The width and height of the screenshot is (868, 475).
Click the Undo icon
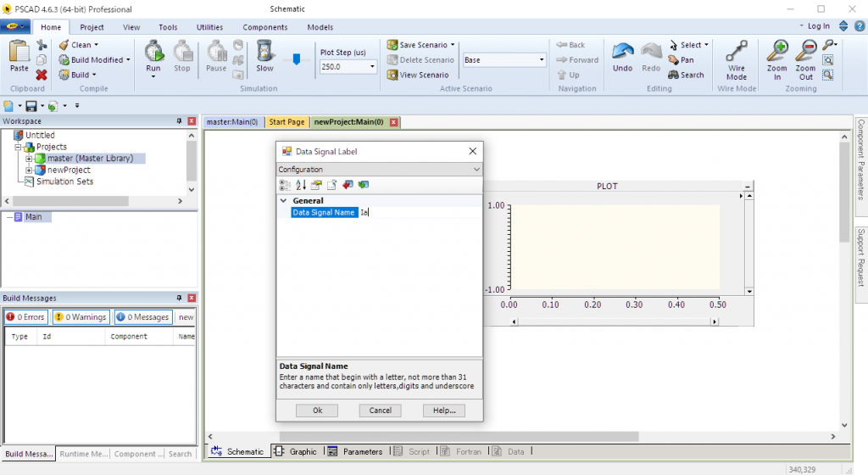[623, 54]
